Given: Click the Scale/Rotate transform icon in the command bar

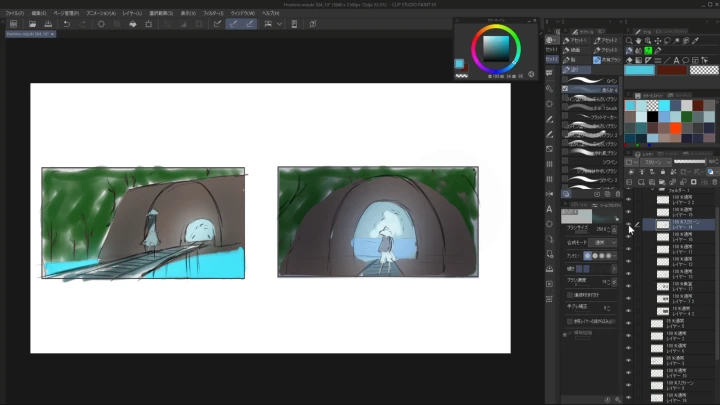Looking at the screenshot, I should 148,24.
